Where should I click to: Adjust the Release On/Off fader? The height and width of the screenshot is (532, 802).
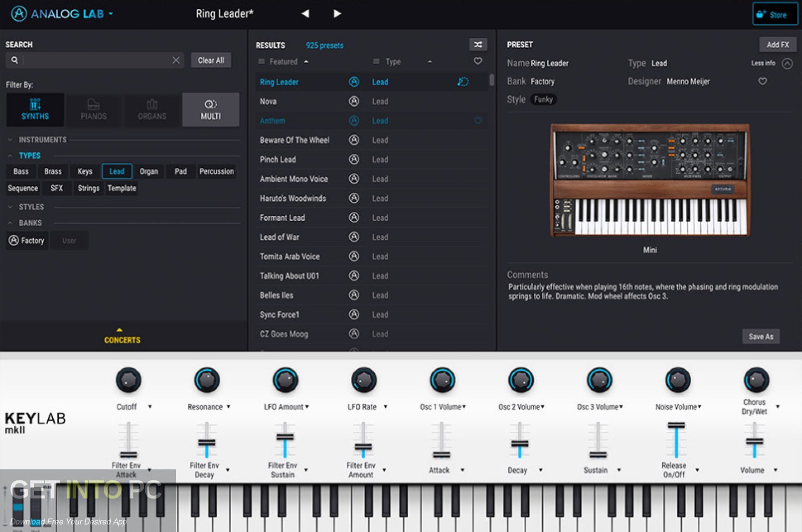click(x=676, y=425)
